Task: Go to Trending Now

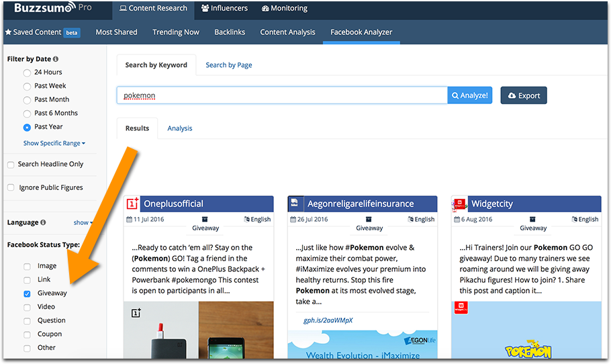Action: click(176, 32)
